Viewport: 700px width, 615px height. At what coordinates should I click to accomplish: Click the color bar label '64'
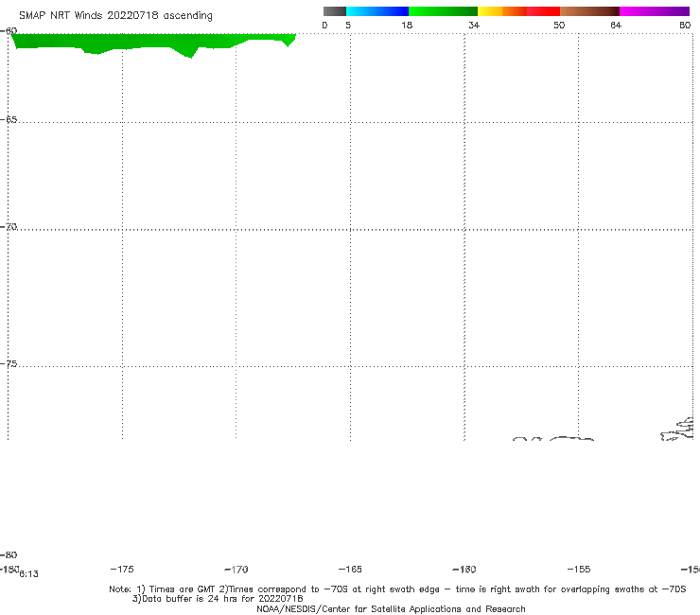tap(616, 25)
